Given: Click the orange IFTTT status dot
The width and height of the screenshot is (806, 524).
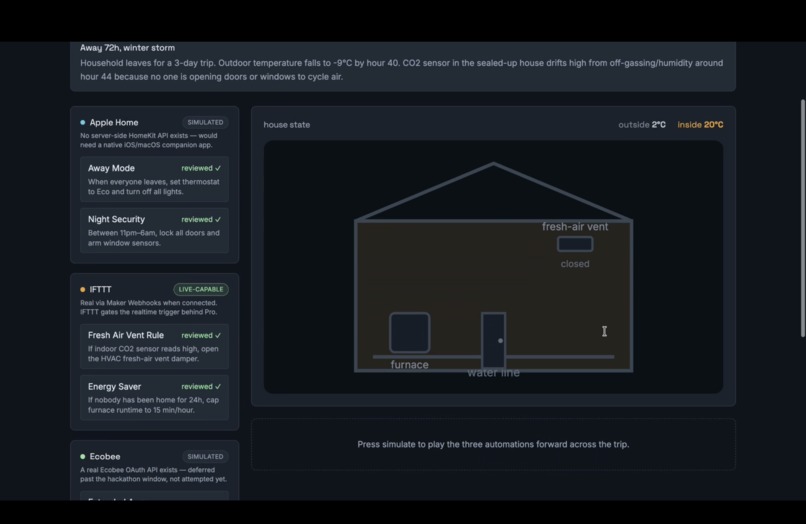Looking at the screenshot, I should pos(83,290).
